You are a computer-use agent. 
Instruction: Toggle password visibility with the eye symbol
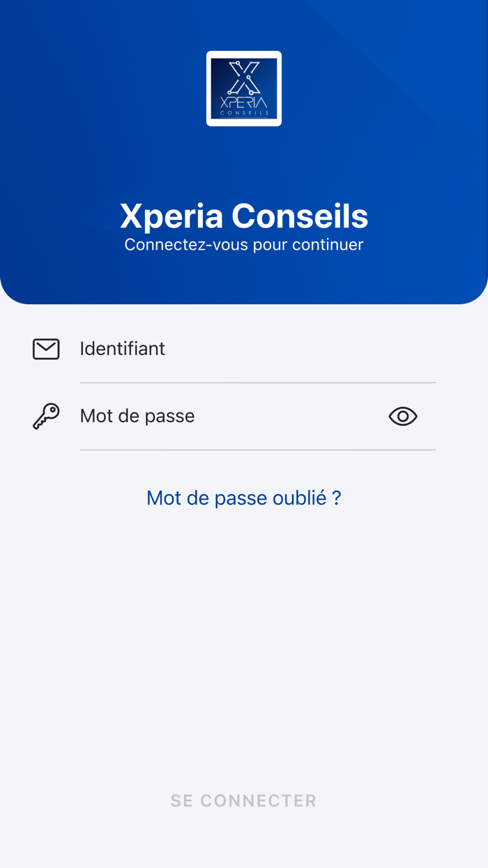[402, 416]
